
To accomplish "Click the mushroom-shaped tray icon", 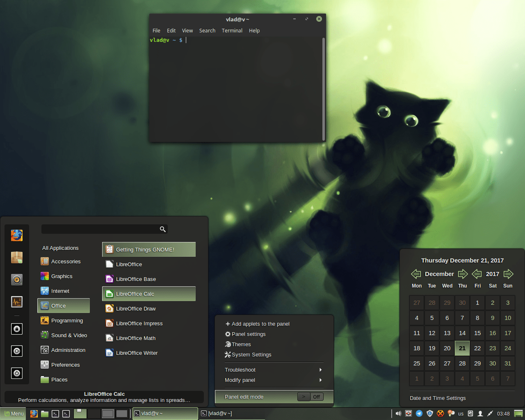I will (451, 413).
